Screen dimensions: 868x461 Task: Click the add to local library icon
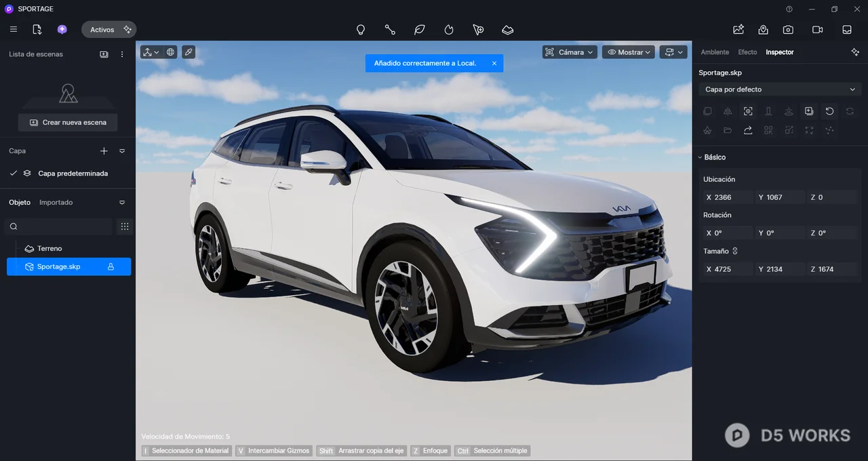click(x=809, y=111)
